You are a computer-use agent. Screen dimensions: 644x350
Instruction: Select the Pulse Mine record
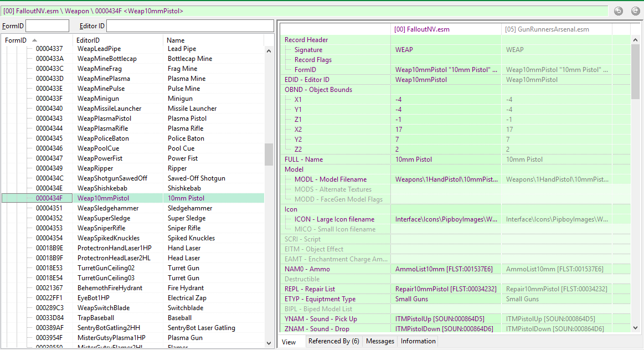coord(133,89)
